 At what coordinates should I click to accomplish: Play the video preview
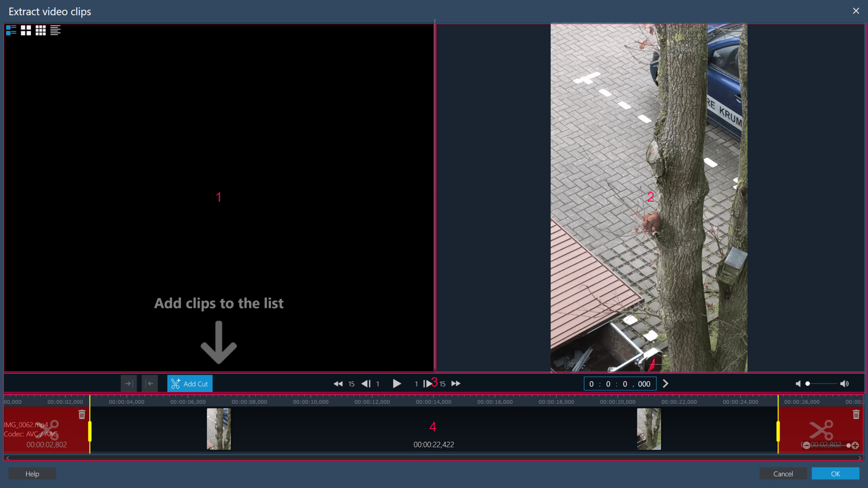(396, 384)
